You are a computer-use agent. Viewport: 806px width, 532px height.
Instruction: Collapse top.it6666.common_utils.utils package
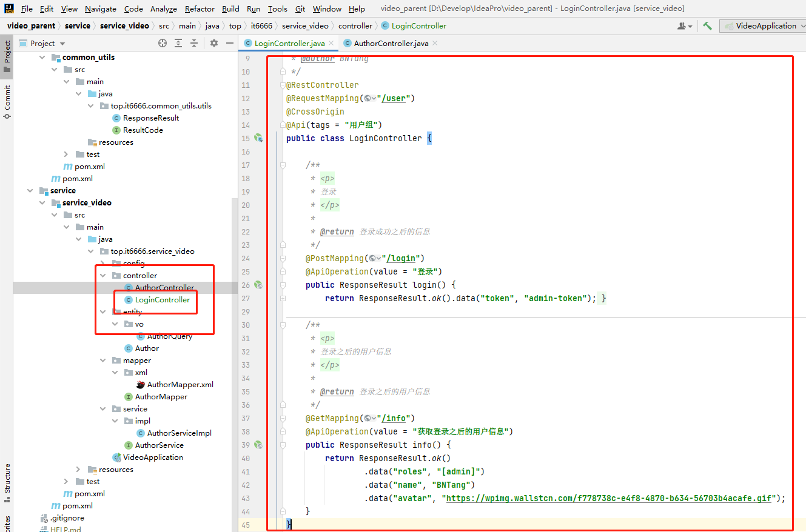point(92,105)
